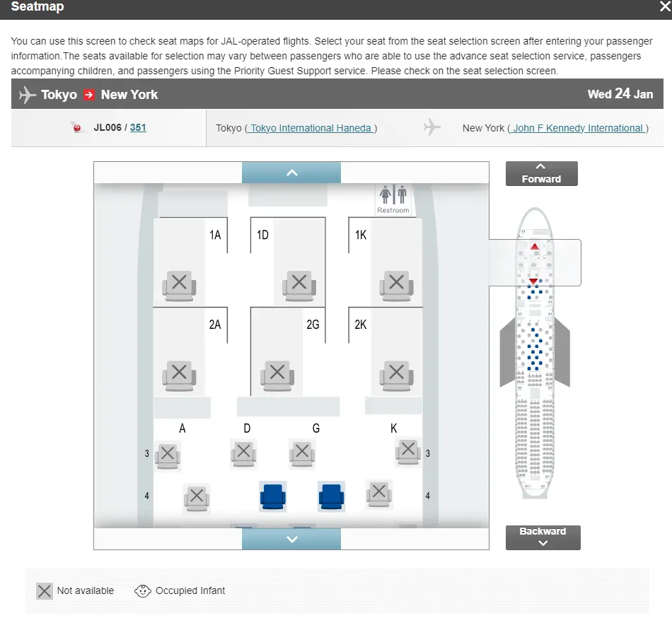Screen dimensions: 672x623
Task: Select the available blue seat 4D
Action: [x=272, y=496]
